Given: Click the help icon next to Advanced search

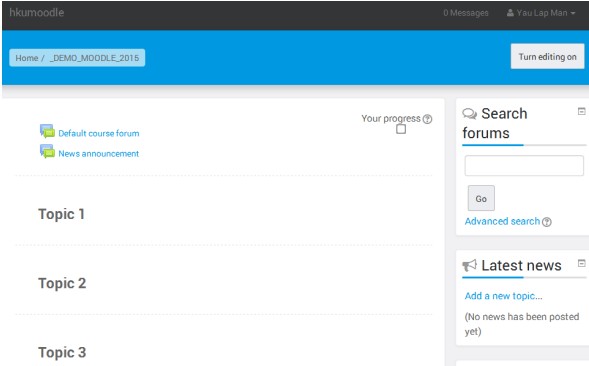Looking at the screenshot, I should pyautogui.click(x=547, y=222).
